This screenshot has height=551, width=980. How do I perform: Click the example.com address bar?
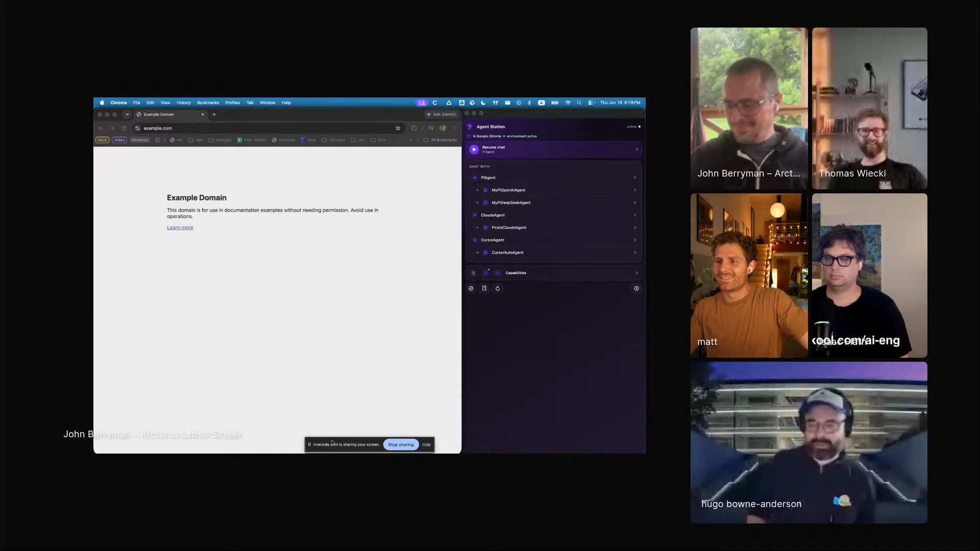coord(265,128)
